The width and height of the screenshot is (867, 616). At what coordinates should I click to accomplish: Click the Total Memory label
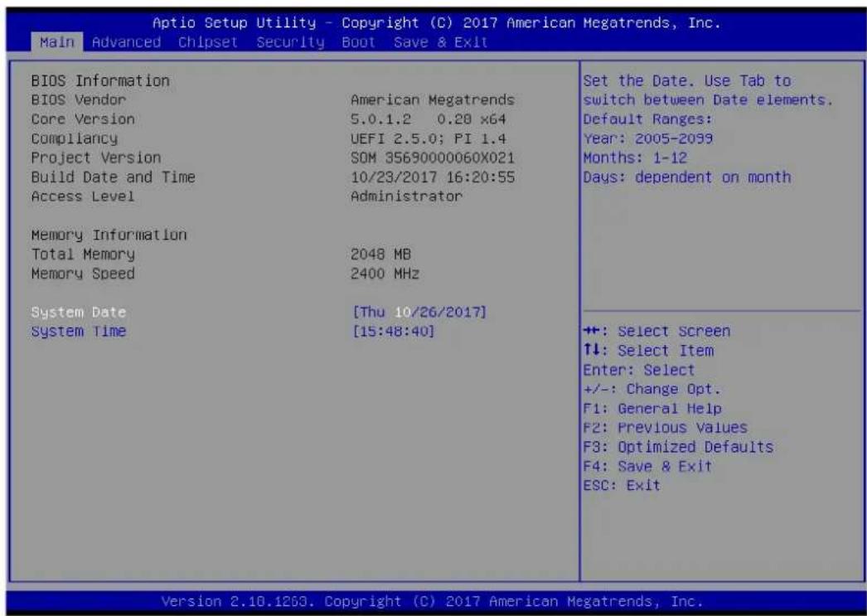tap(83, 255)
